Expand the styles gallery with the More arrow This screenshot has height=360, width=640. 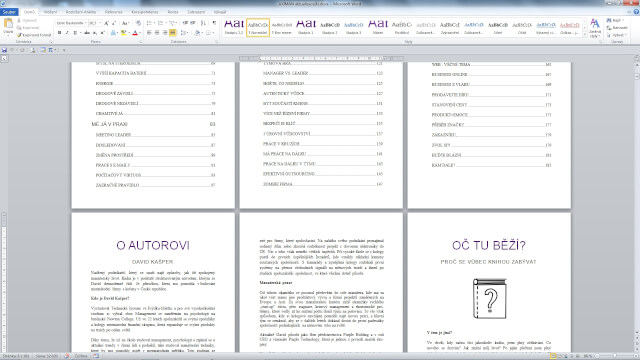(585, 35)
